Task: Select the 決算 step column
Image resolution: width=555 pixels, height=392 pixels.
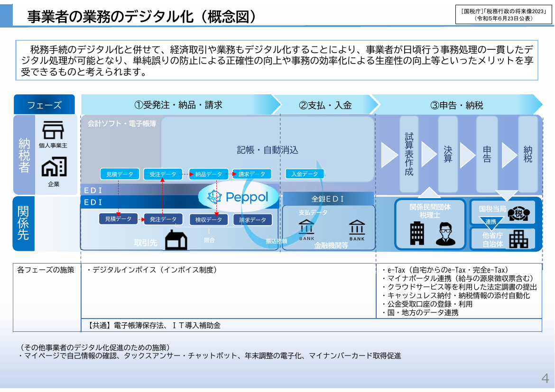Action: coord(448,154)
